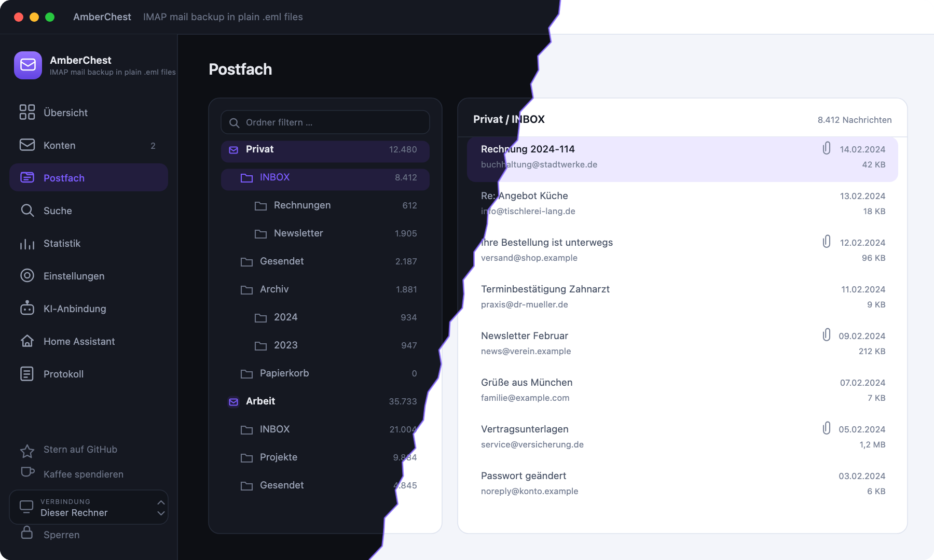Screen dimensions: 934x560
Task: Click the AmberChest envelope logo icon
Action: tap(28, 65)
